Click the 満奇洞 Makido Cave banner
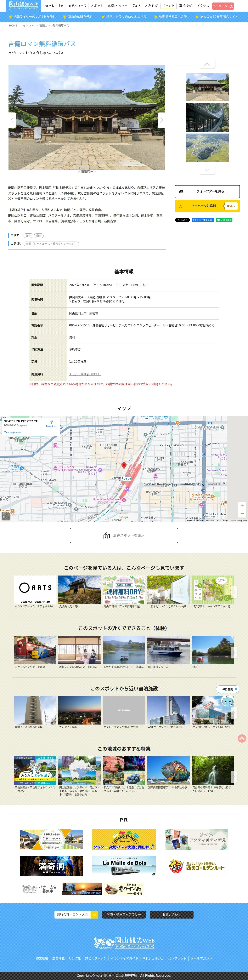 tap(51, 866)
